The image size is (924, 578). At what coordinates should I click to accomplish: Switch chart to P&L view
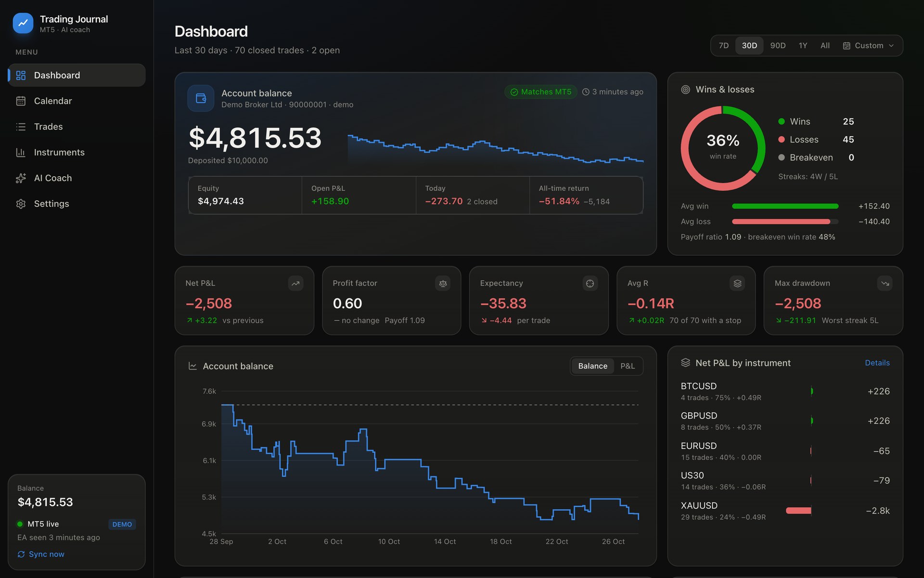[x=628, y=366]
